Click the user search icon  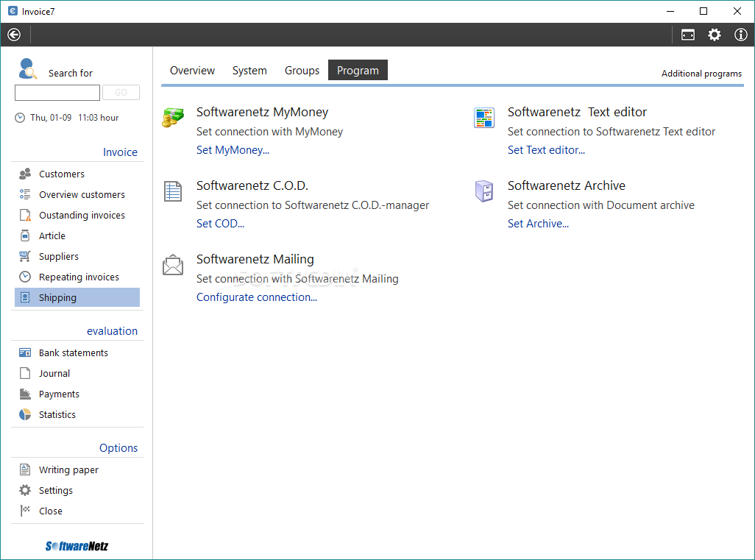pyautogui.click(x=27, y=68)
